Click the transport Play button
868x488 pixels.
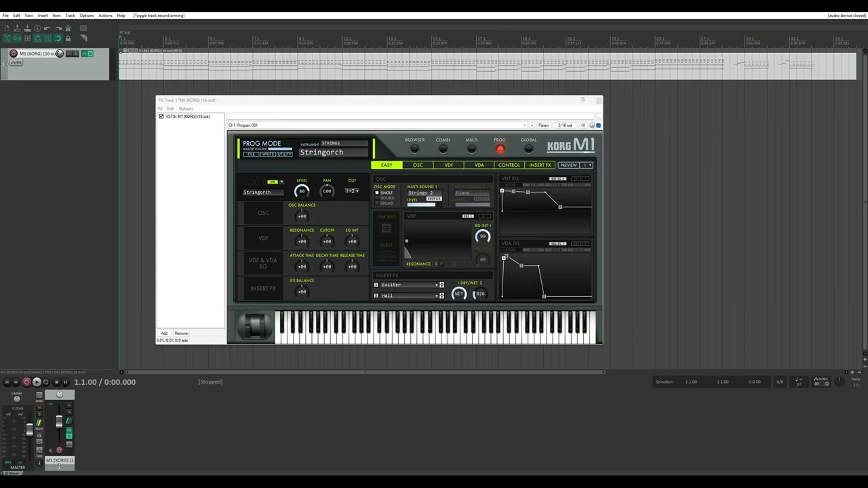pyautogui.click(x=37, y=382)
